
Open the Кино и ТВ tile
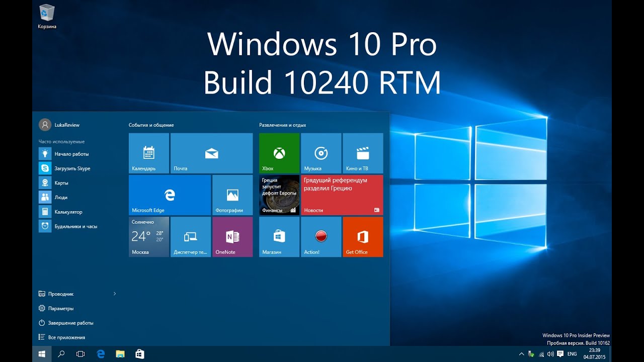click(363, 153)
